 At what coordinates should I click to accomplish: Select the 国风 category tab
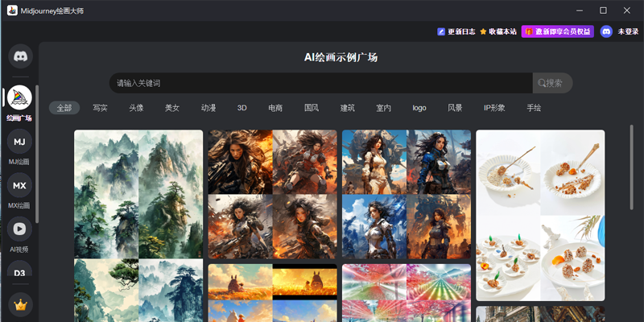(312, 108)
